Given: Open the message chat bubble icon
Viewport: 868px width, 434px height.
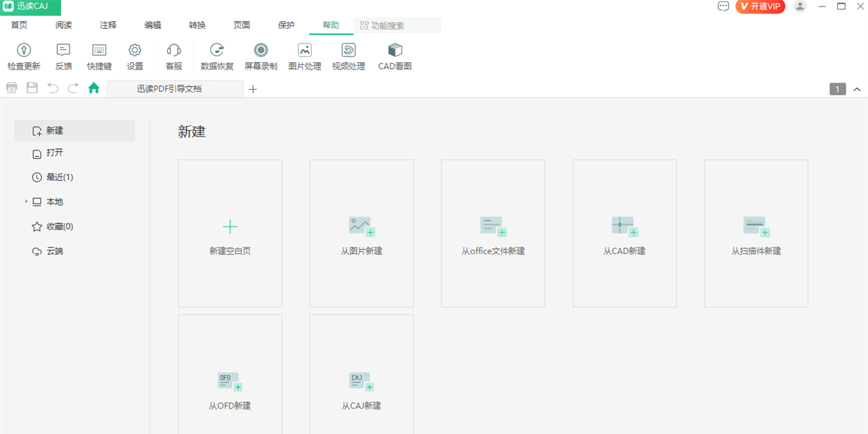Looking at the screenshot, I should pyautogui.click(x=723, y=7).
